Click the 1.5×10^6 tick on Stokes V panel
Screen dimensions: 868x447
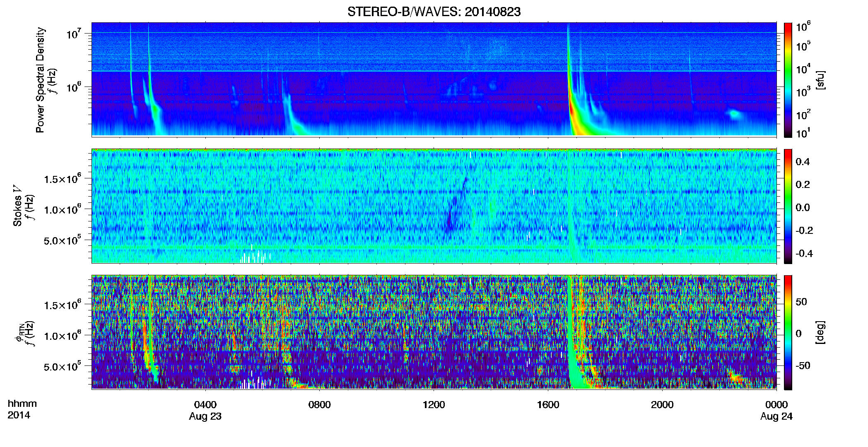(63, 179)
